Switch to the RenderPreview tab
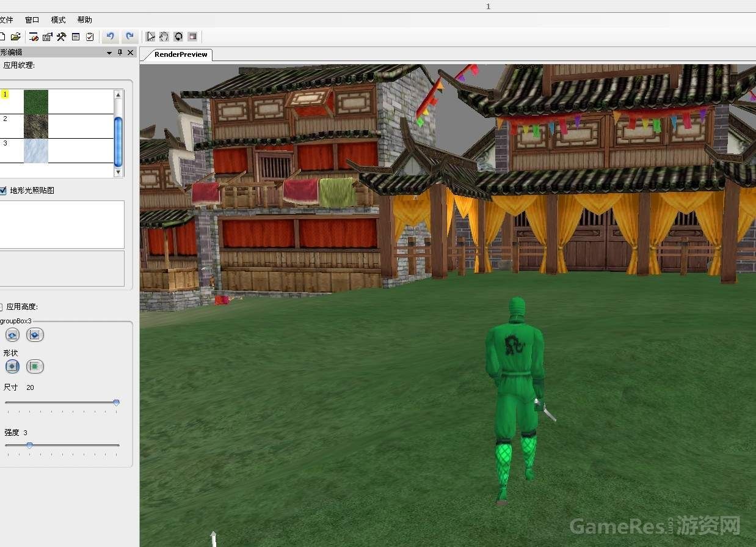This screenshot has height=547, width=756. [x=180, y=54]
